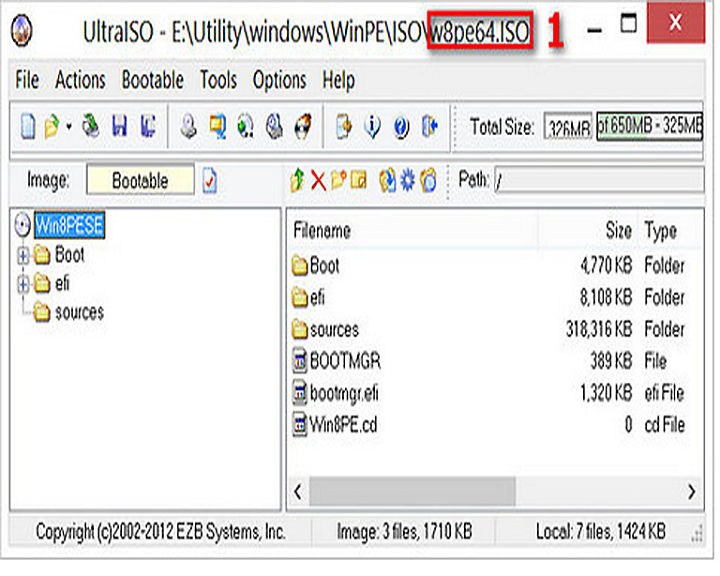Viewport: 720px width, 576px height.
Task: Select sources folder in left tree
Action: click(79, 312)
